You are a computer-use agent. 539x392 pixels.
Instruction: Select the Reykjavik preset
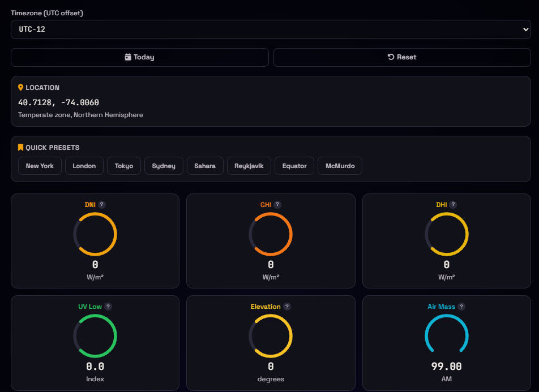pos(249,166)
